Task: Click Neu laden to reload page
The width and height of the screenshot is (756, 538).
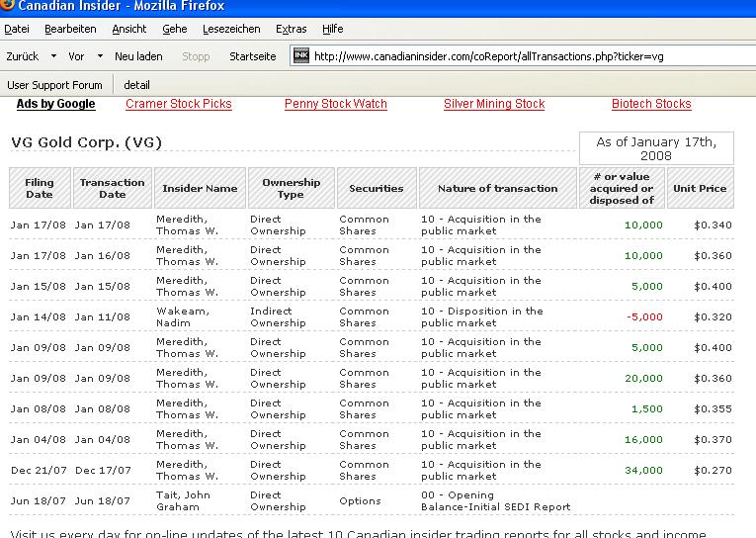Action: [x=138, y=56]
